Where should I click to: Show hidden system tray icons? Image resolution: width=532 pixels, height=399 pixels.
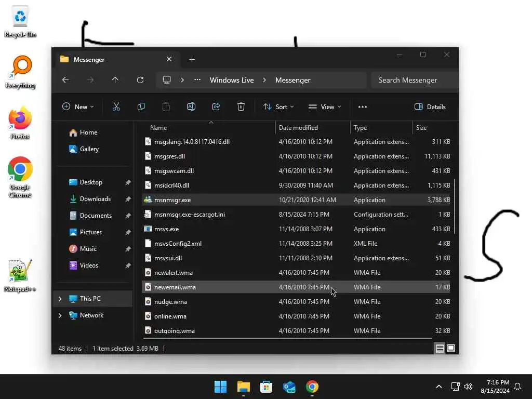point(438,387)
